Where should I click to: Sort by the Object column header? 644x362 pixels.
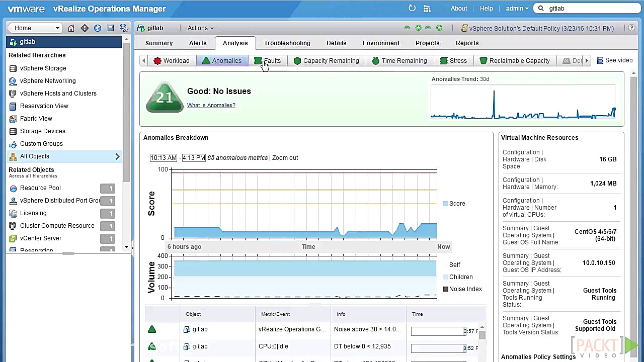click(x=217, y=314)
